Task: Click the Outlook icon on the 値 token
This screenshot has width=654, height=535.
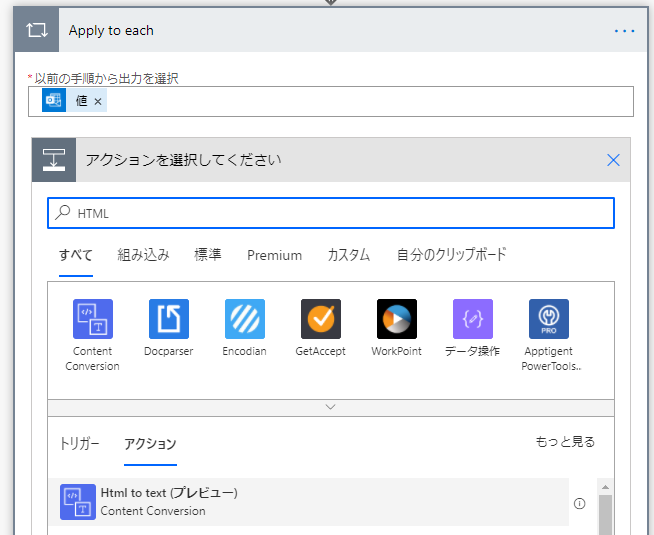Action: 54,100
